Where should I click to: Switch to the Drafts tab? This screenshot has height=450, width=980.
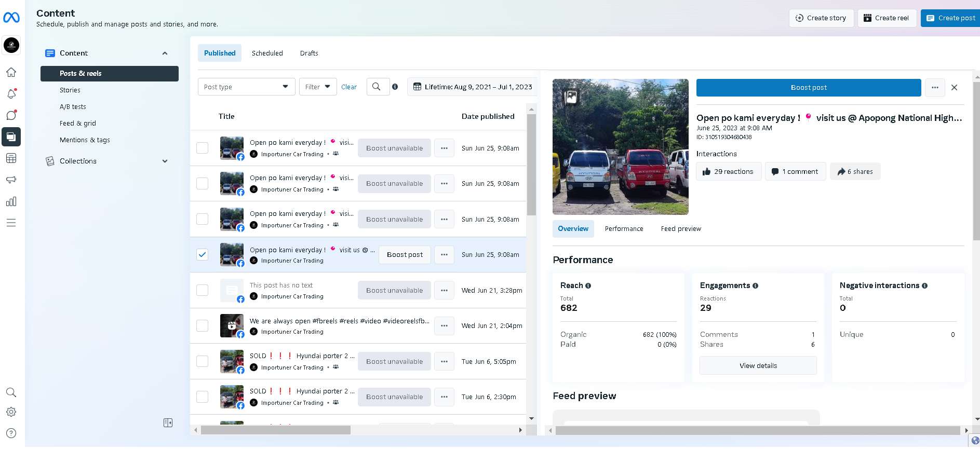coord(309,53)
